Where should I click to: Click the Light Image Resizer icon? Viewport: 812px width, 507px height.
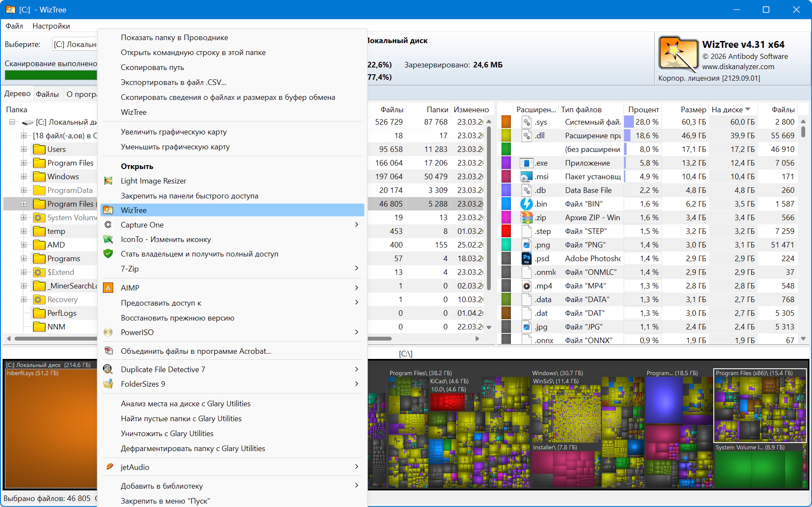click(108, 181)
